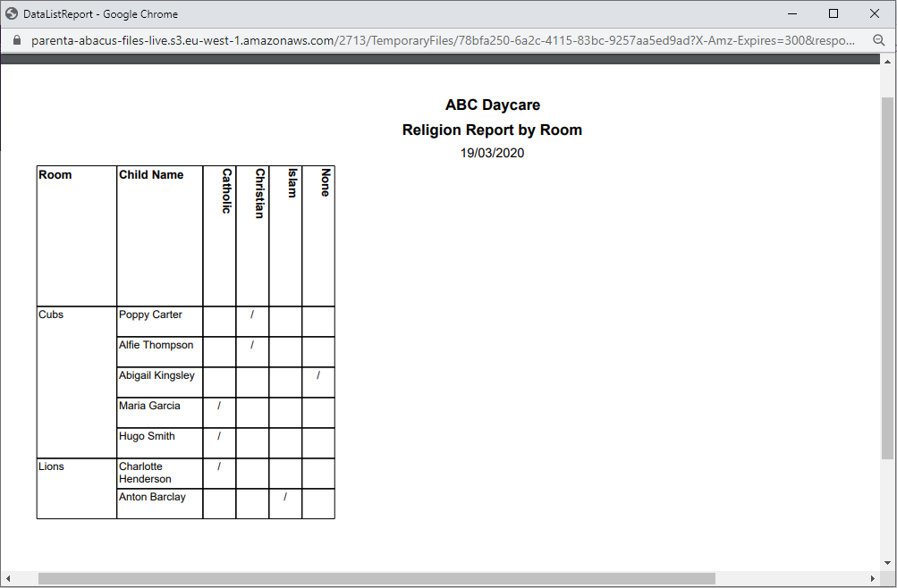897x588 pixels.
Task: Click the Cubs room cell
Action: pyautogui.click(x=77, y=382)
